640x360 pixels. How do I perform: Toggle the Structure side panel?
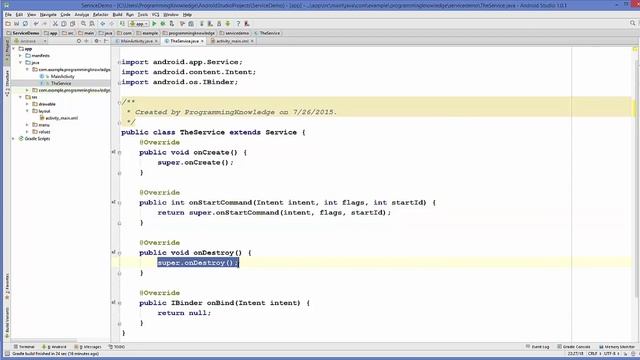tap(7, 83)
